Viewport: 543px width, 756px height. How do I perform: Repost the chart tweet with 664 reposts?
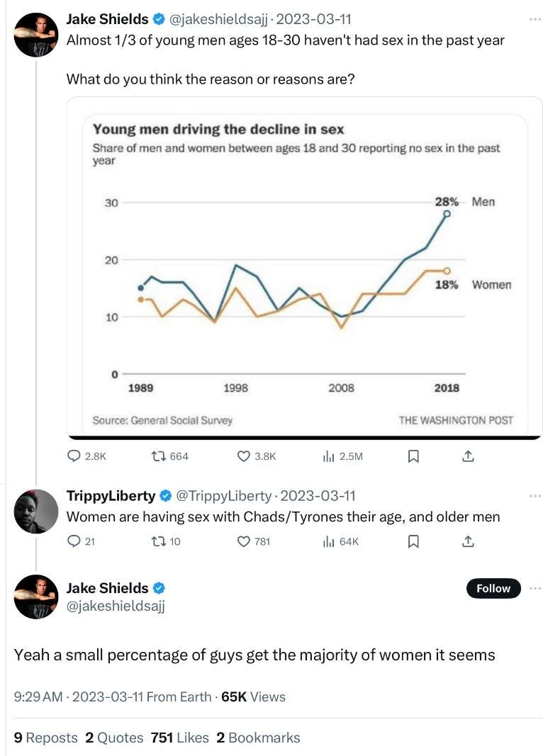coord(159,456)
